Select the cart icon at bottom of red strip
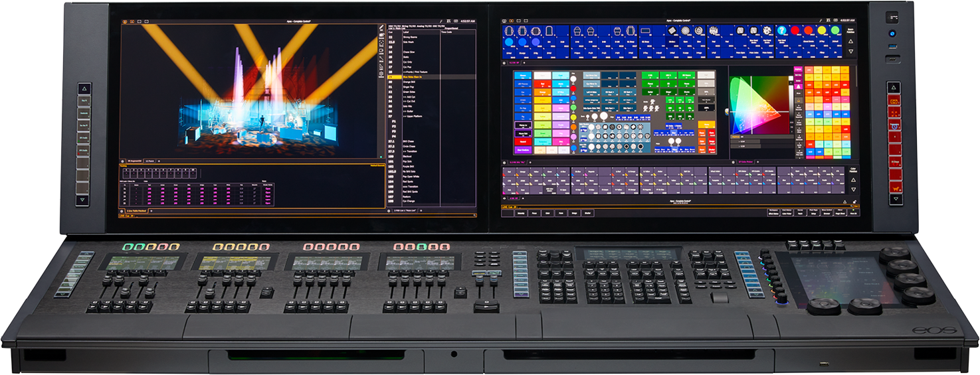Image resolution: width=980 pixels, height=375 pixels. coord(894,188)
